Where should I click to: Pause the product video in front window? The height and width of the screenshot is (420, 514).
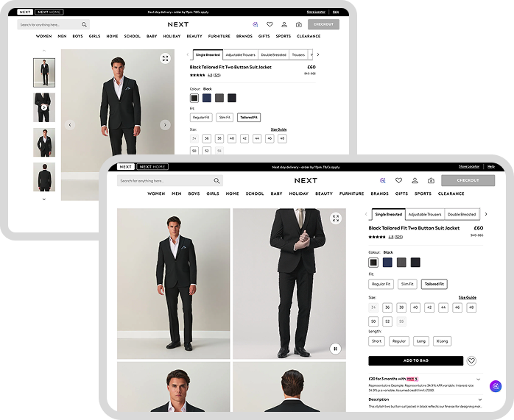point(335,349)
